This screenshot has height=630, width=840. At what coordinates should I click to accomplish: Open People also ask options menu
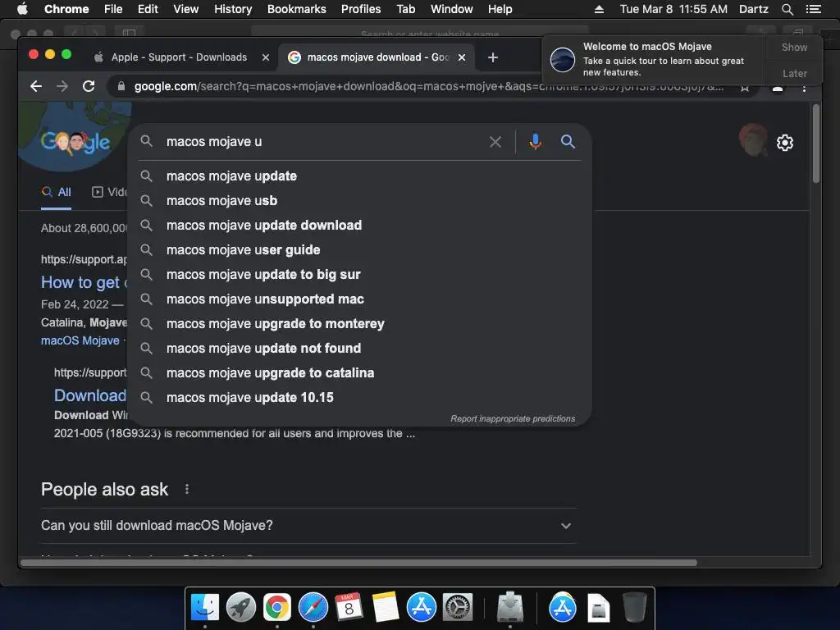pyautogui.click(x=187, y=489)
